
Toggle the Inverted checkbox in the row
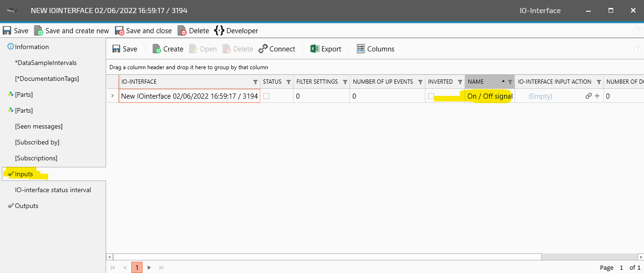coord(431,96)
